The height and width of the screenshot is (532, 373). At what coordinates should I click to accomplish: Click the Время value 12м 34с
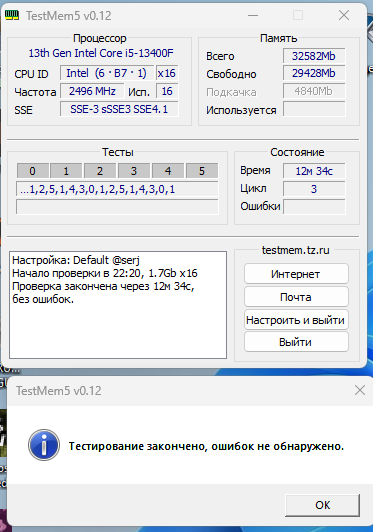[314, 171]
